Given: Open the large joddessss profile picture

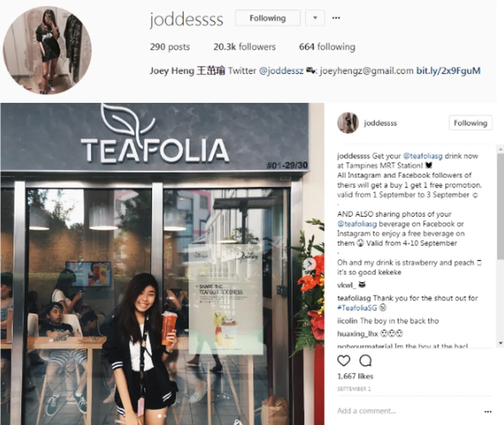Looking at the screenshot, I should [47, 50].
